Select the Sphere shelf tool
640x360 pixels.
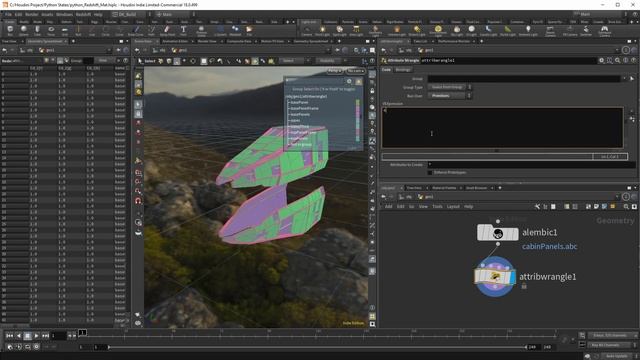click(x=24, y=30)
